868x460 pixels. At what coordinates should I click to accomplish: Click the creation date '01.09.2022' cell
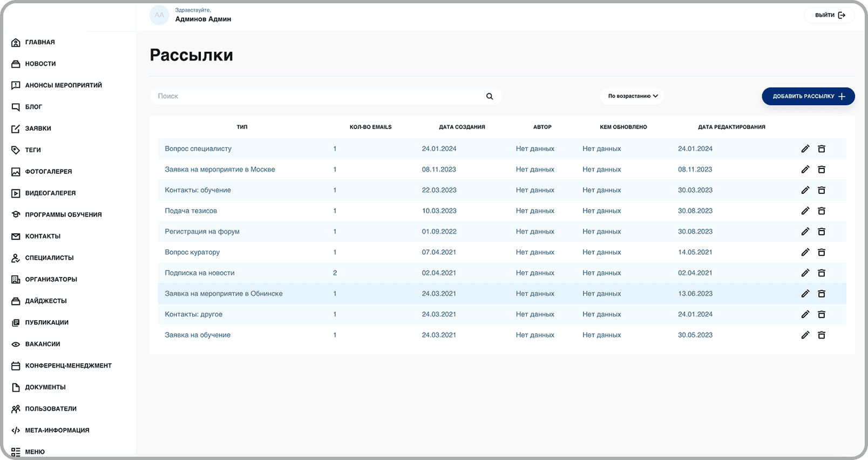tap(439, 232)
